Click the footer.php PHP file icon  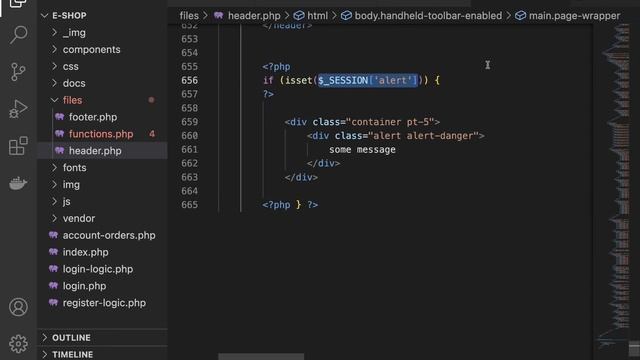[x=60, y=117]
